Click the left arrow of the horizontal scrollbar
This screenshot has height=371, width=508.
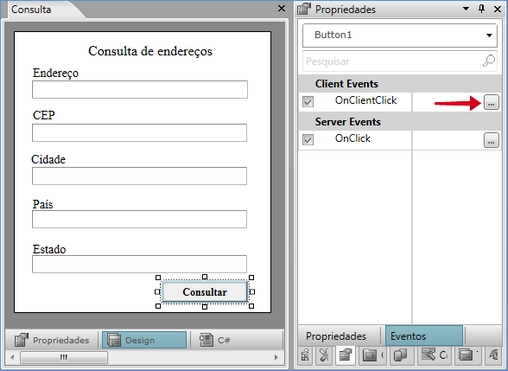coord(12,358)
